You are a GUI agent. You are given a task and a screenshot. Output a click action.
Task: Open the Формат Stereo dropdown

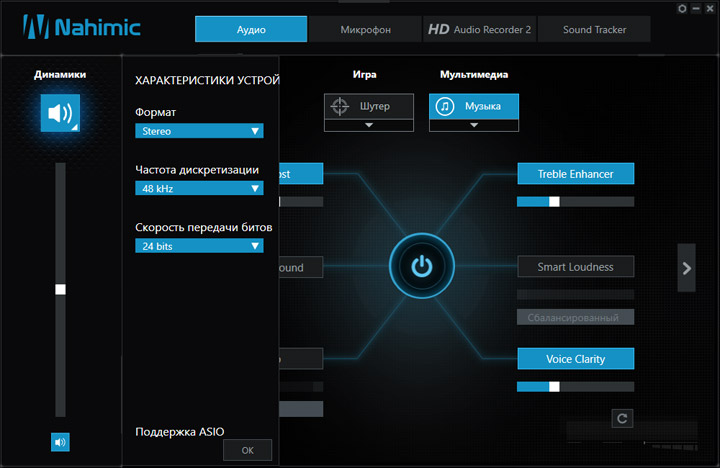199,131
